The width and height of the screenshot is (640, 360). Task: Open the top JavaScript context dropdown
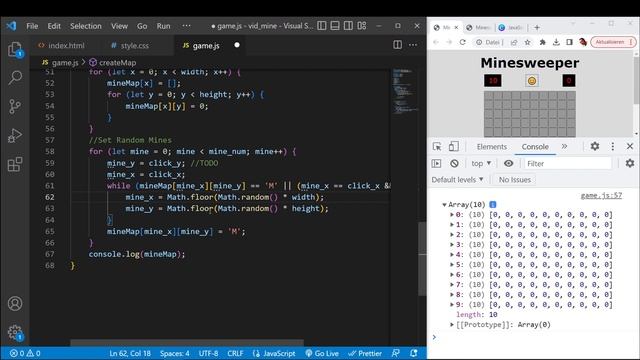(481, 163)
